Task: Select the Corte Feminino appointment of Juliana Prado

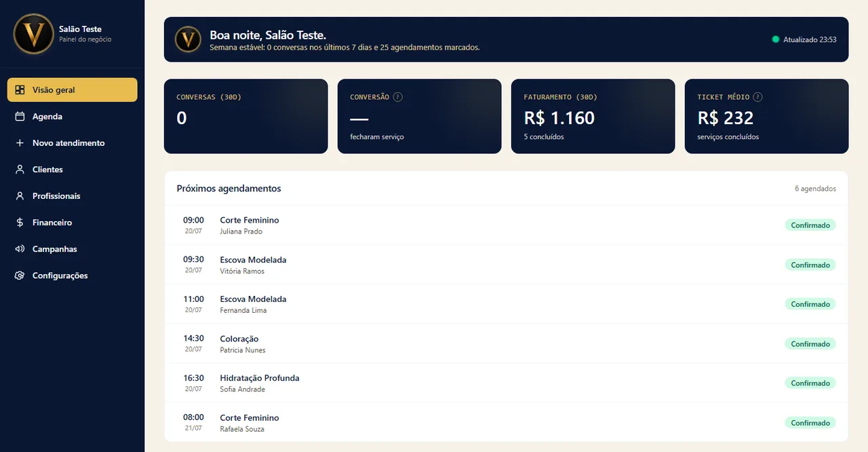Action: point(506,225)
